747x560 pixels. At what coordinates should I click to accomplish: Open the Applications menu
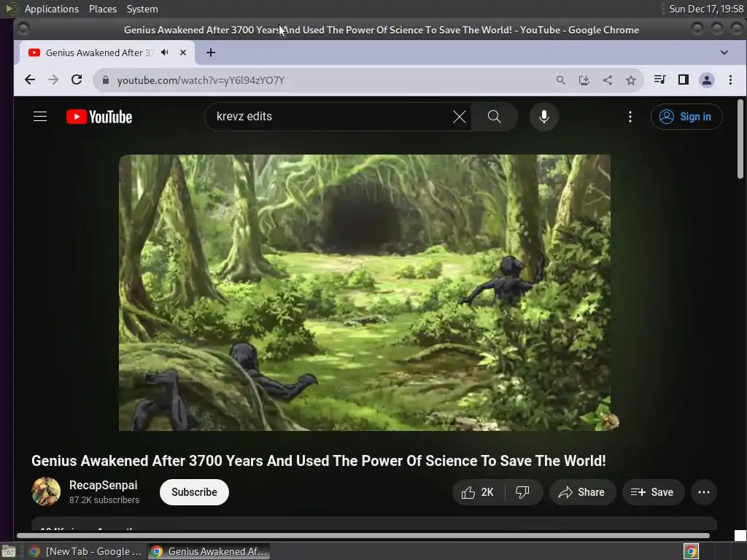coord(52,9)
